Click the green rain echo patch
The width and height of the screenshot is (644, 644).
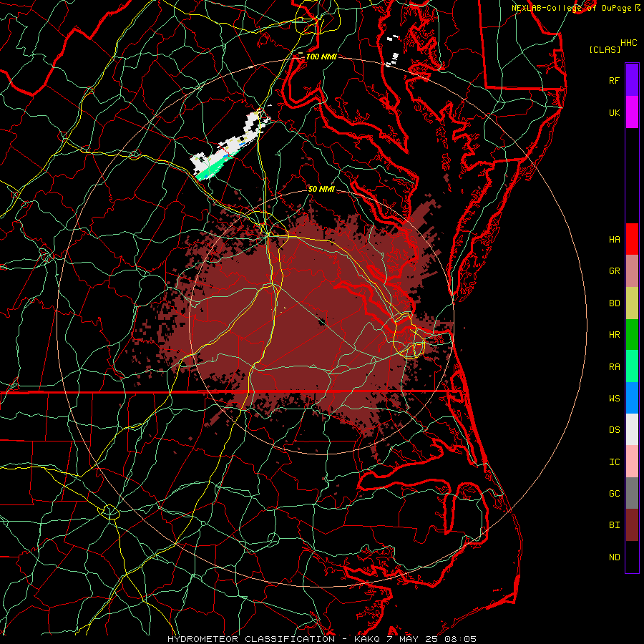tap(213, 169)
